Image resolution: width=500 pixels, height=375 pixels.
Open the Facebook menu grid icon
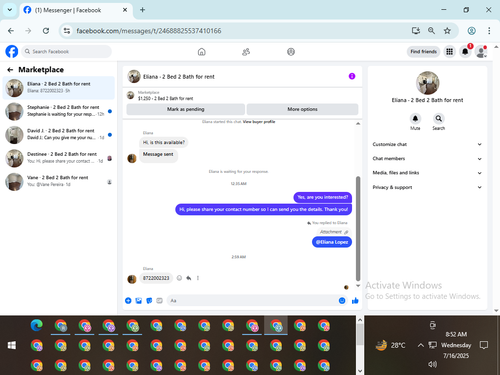[x=450, y=52]
